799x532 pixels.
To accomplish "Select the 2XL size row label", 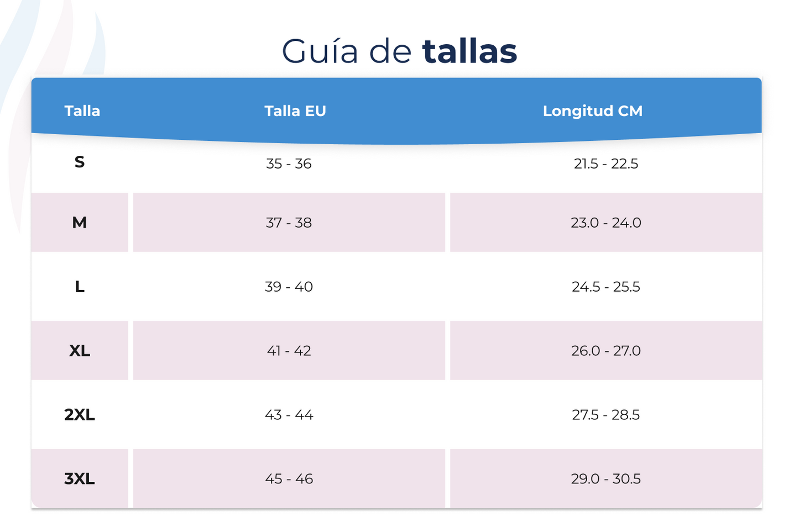I will (80, 415).
